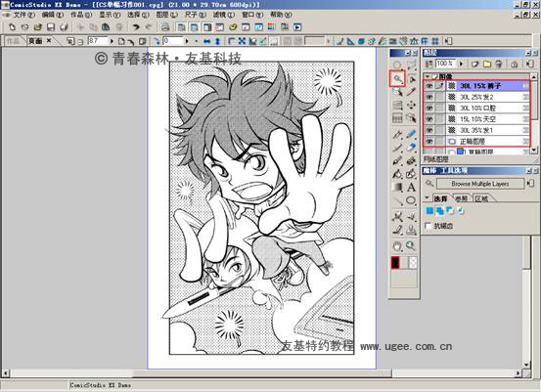Viewport: 541px width, 392px height.
Task: Select the Zoom magnifier tool
Action: pos(411,245)
